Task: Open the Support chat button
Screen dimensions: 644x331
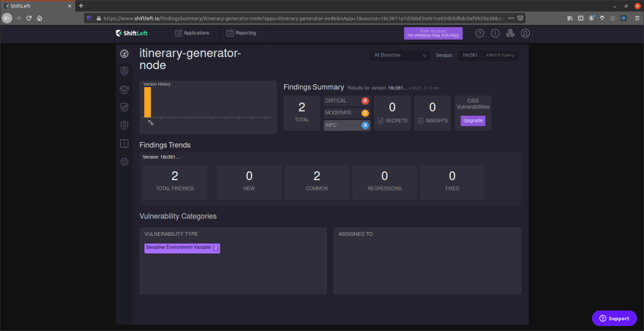Action: click(x=615, y=319)
